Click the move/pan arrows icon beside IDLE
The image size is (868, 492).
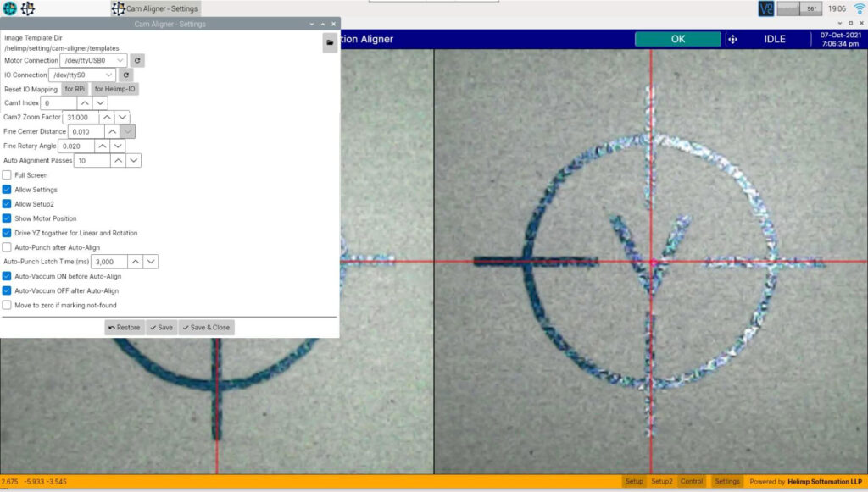point(732,39)
